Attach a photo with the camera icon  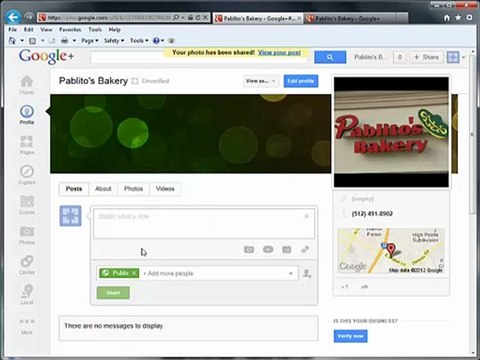pyautogui.click(x=249, y=249)
